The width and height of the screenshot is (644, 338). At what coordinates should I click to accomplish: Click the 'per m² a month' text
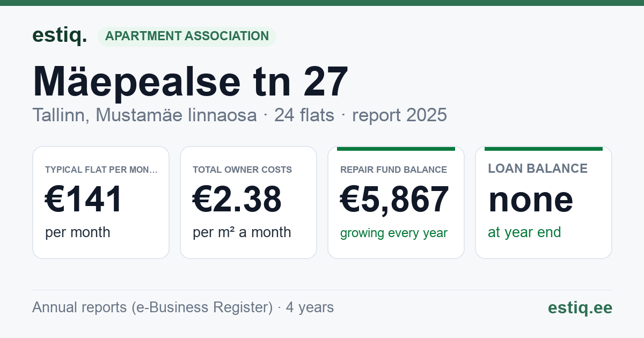[241, 232]
